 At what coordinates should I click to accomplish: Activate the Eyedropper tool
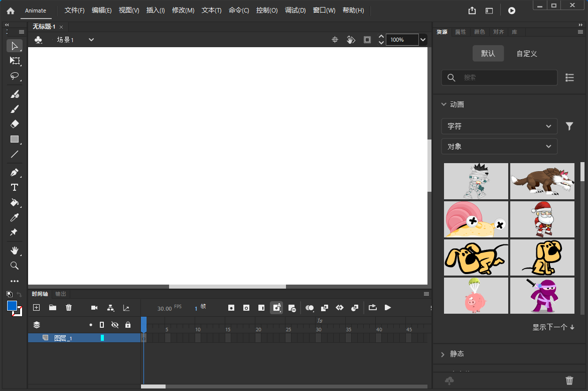(x=14, y=217)
